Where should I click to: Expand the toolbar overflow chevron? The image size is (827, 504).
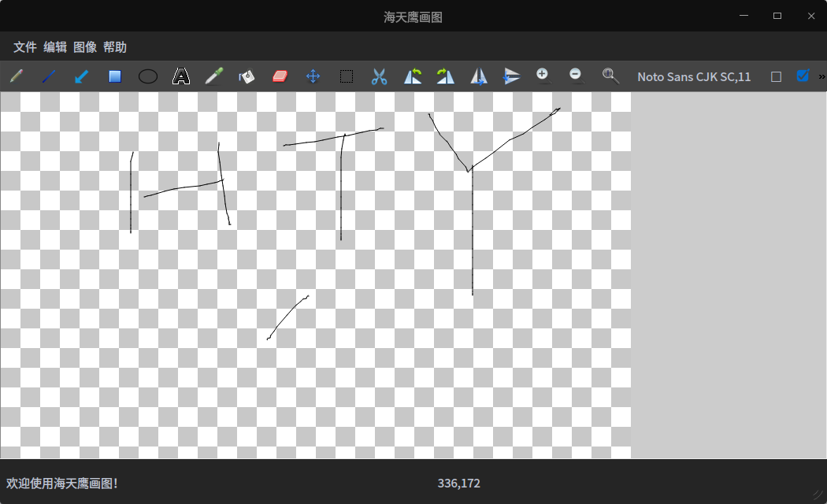821,76
